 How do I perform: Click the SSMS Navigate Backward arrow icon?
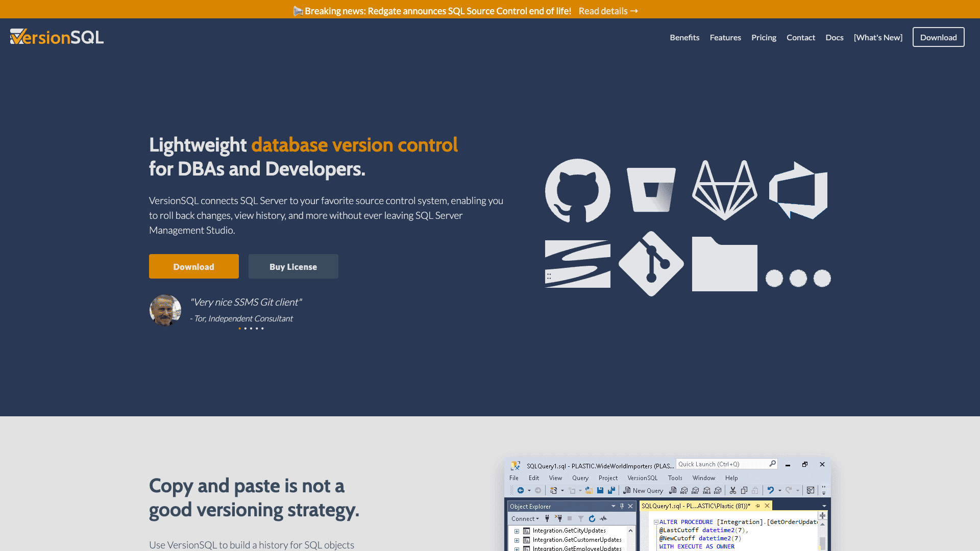[x=521, y=490]
